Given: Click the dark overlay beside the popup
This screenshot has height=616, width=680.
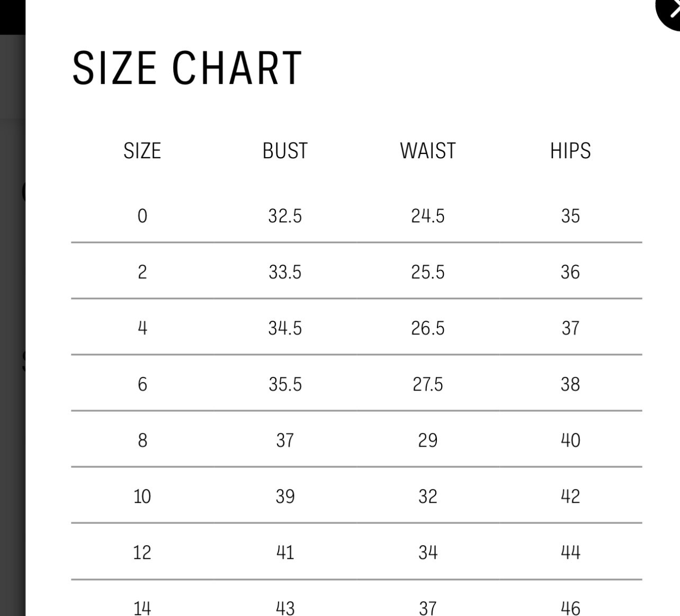Looking at the screenshot, I should (12, 318).
